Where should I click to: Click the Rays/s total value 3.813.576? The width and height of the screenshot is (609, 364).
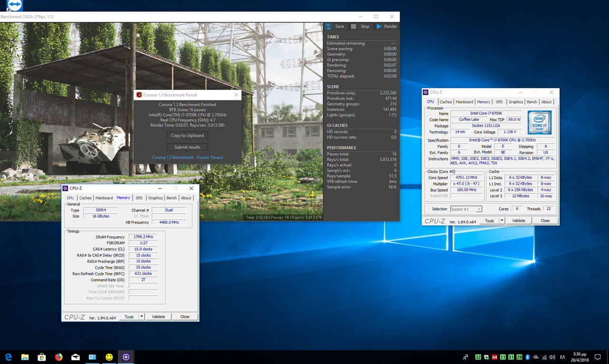pos(388,159)
